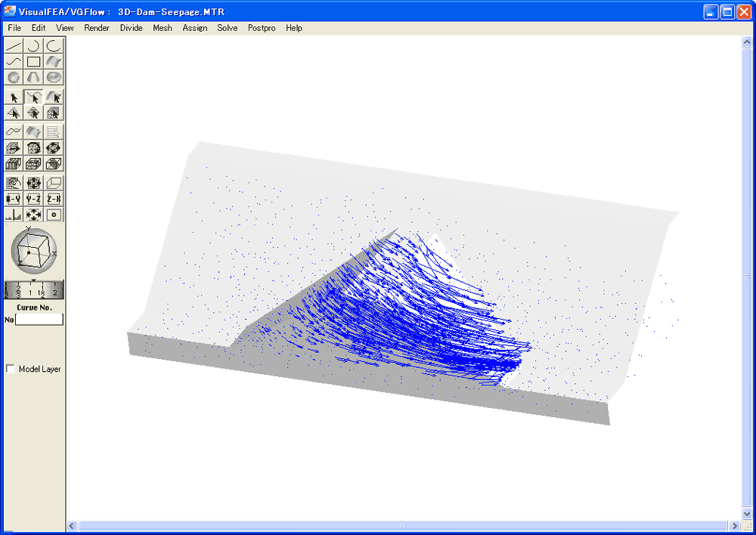756x535 pixels.
Task: Click the cube with rotate arrow icon
Action: click(x=33, y=147)
